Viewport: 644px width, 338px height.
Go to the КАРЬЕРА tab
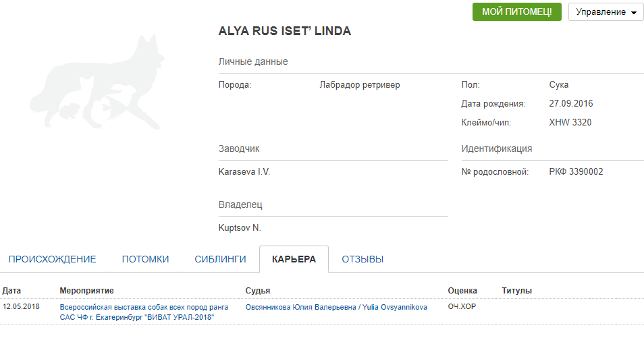(294, 259)
